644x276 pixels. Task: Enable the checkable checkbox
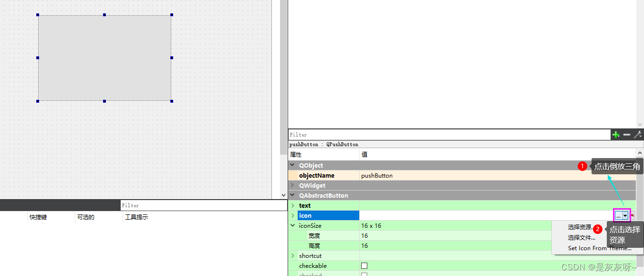(364, 266)
